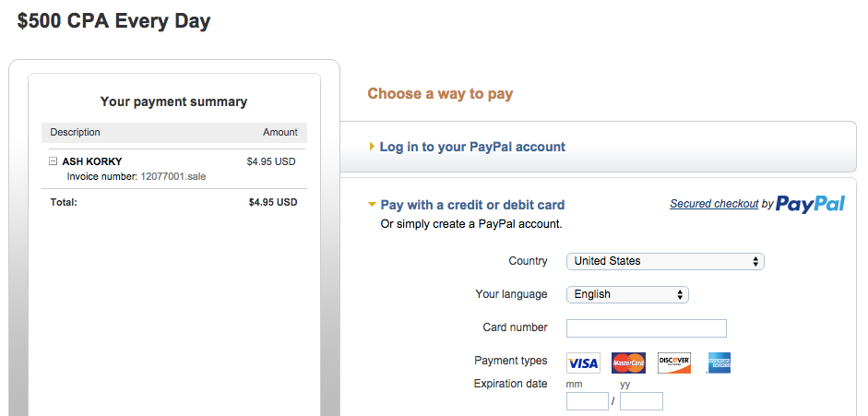The width and height of the screenshot is (868, 416).
Task: Focus the expiration year field
Action: point(641,401)
